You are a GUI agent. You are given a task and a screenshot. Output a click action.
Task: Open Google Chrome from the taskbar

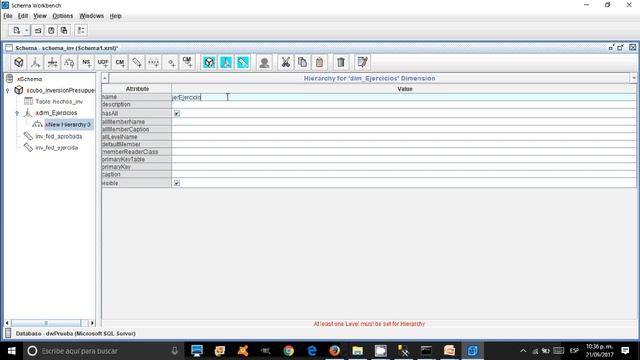[289, 351]
